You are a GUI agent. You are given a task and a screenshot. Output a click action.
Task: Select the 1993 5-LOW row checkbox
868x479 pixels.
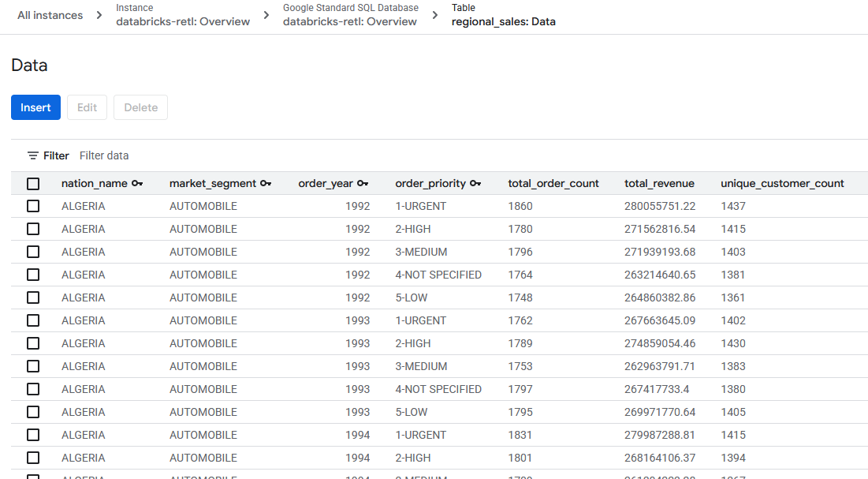click(33, 412)
